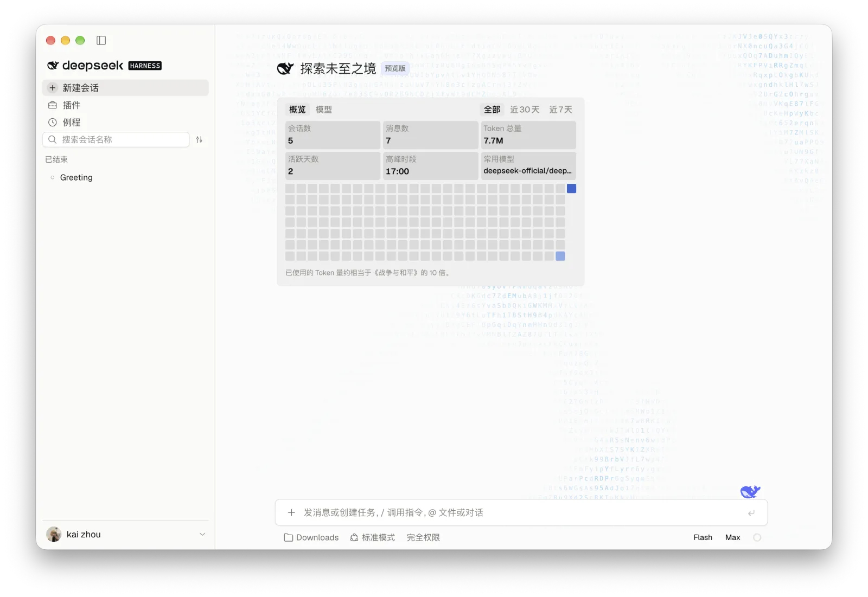Click the search magnifier icon
The height and width of the screenshot is (597, 868).
[x=53, y=140]
